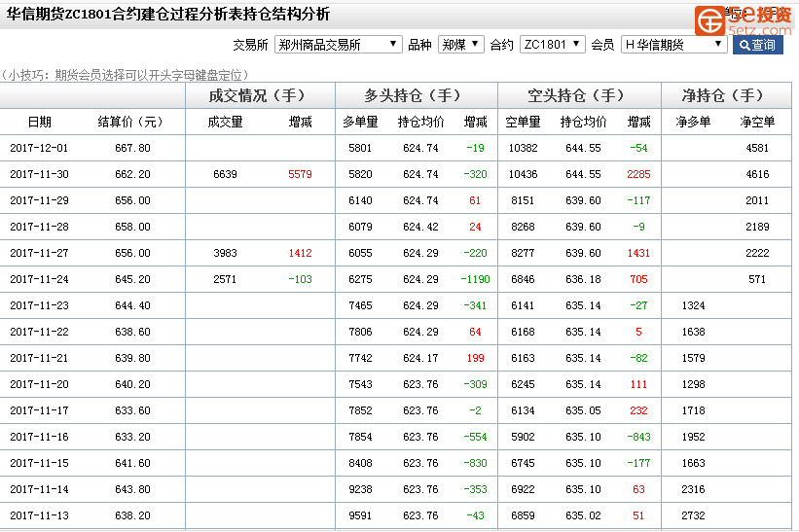The height and width of the screenshot is (532, 799).
Task: Click volume value 3983
Action: (x=225, y=253)
